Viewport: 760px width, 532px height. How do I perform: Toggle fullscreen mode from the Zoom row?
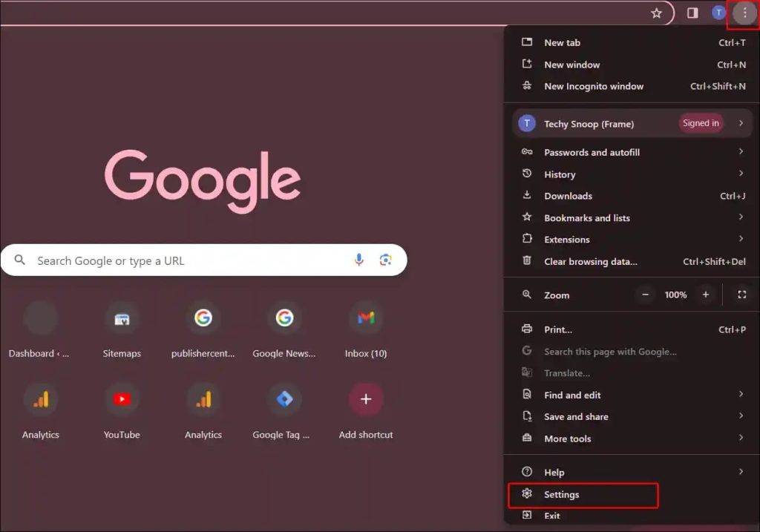click(x=741, y=295)
